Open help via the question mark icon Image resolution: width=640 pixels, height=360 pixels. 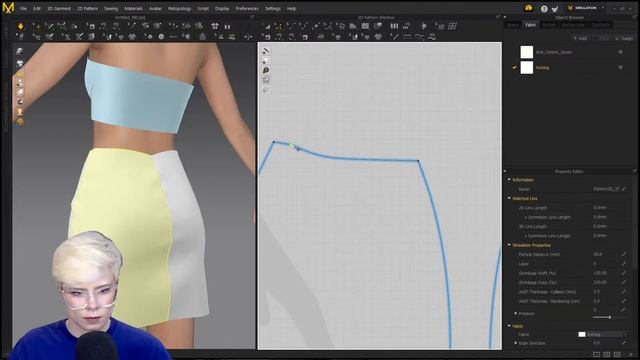pyautogui.click(x=544, y=9)
